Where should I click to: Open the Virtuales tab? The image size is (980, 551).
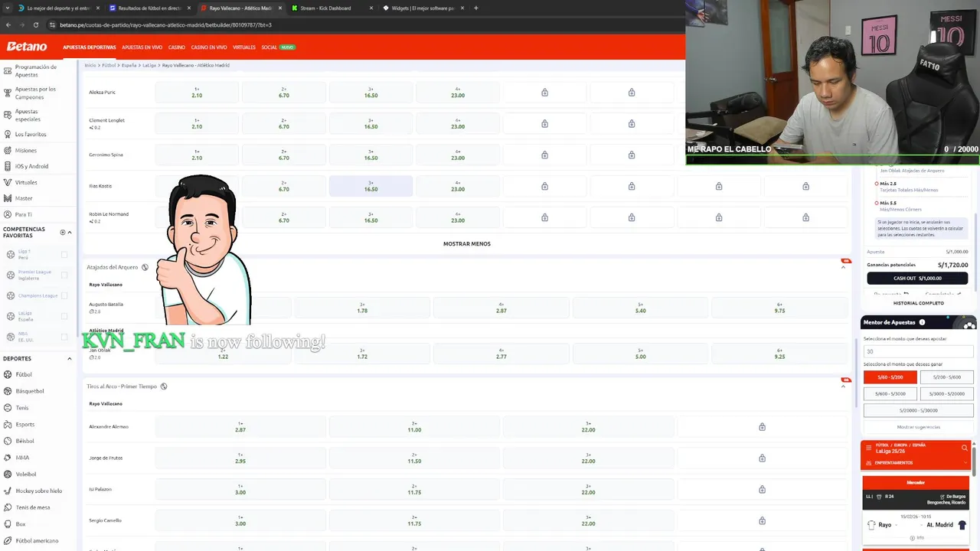click(x=244, y=47)
